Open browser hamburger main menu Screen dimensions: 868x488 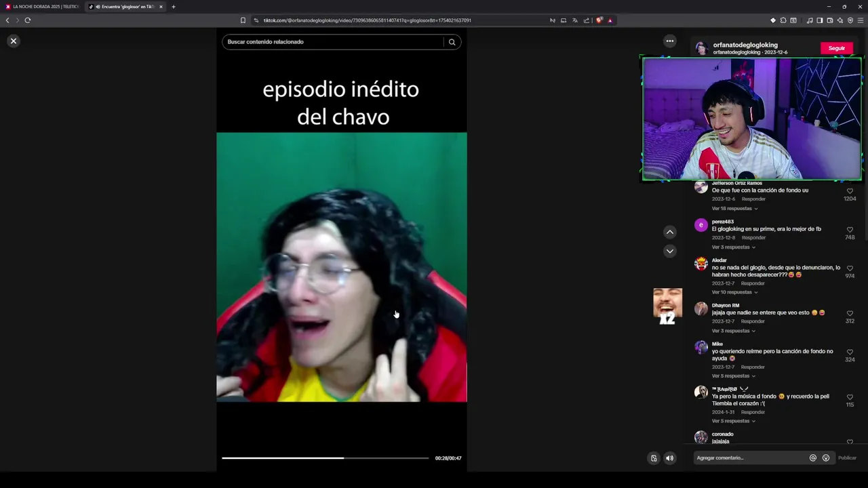pyautogui.click(x=861, y=20)
